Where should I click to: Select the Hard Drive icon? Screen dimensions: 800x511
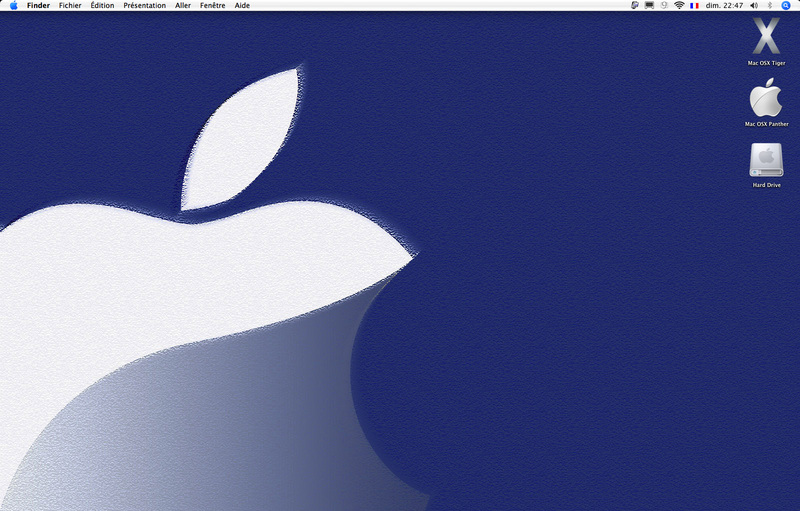point(766,160)
